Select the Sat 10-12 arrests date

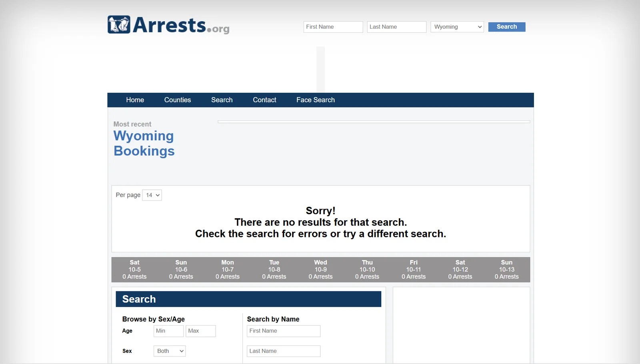click(x=460, y=270)
